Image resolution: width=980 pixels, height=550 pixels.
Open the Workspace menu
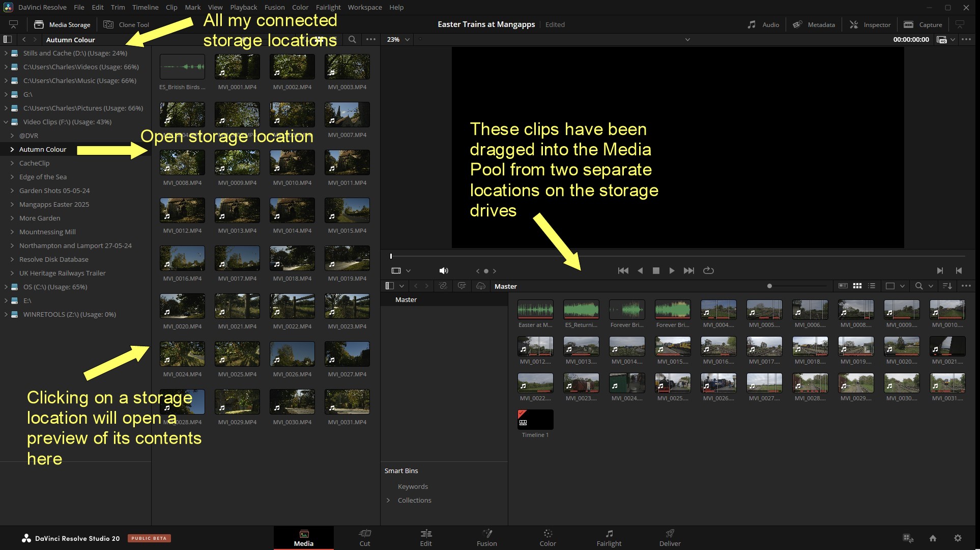point(365,7)
